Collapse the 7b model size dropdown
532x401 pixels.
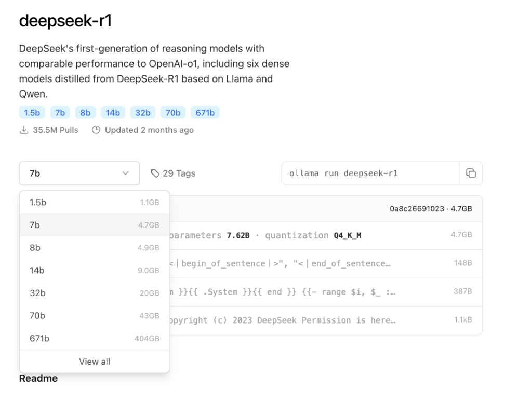pos(79,173)
